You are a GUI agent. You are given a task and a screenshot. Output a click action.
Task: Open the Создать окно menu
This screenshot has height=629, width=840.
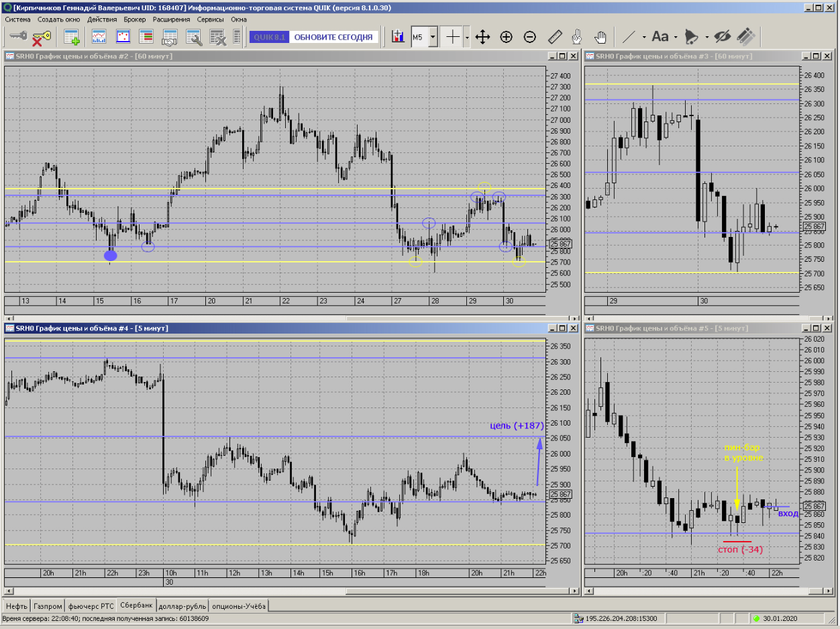click(60, 19)
